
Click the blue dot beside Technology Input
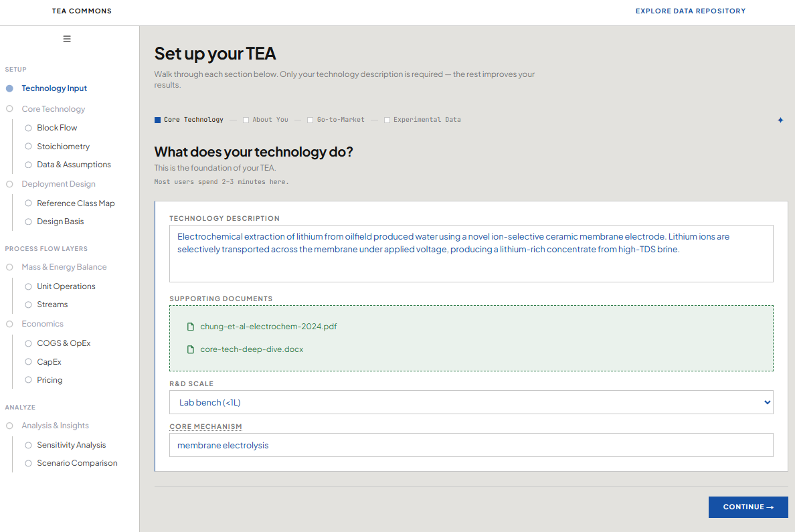9,88
